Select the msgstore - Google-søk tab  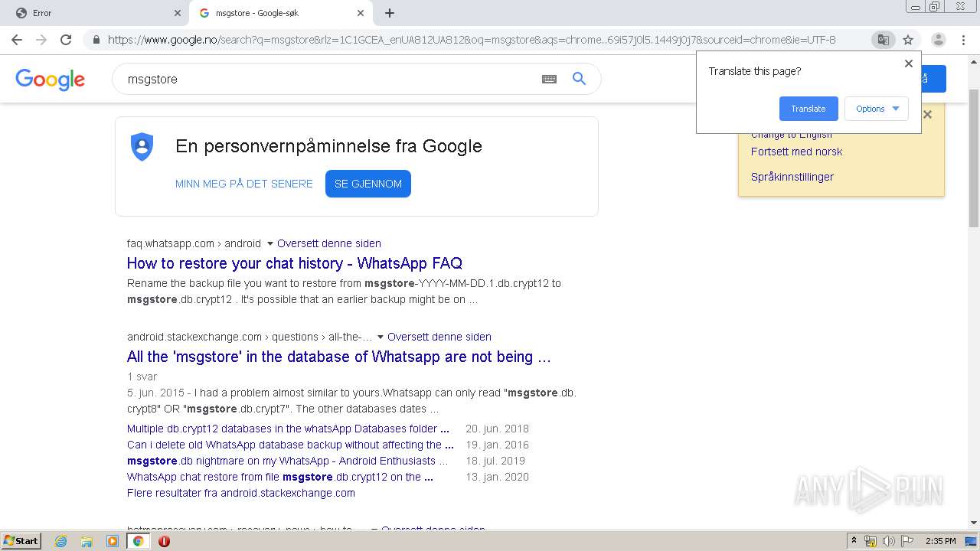click(280, 13)
